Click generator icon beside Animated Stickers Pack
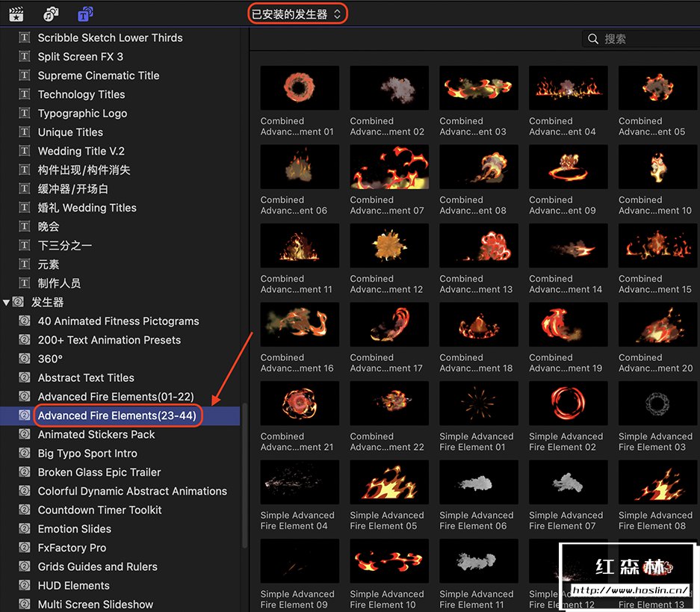This screenshot has width=700, height=612. (x=25, y=434)
